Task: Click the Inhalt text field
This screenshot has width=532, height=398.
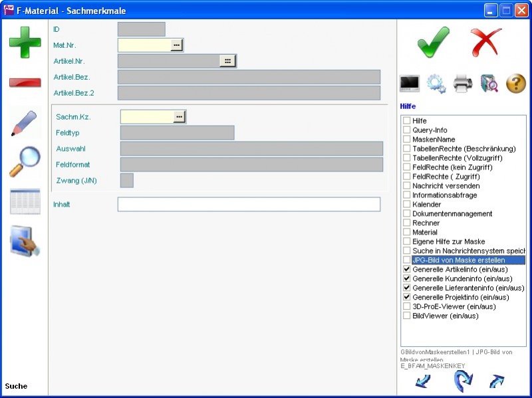Action: [249, 205]
